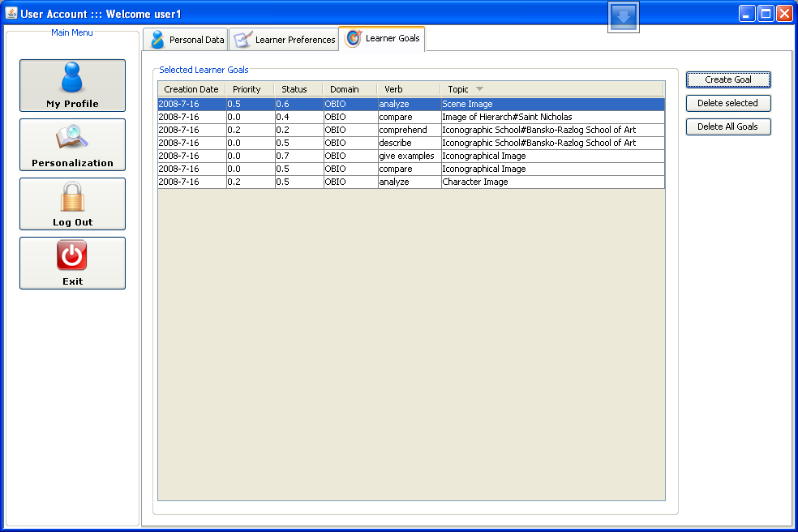The width and height of the screenshot is (798, 532).
Task: Click status value 0.4 in table
Action: (282, 117)
